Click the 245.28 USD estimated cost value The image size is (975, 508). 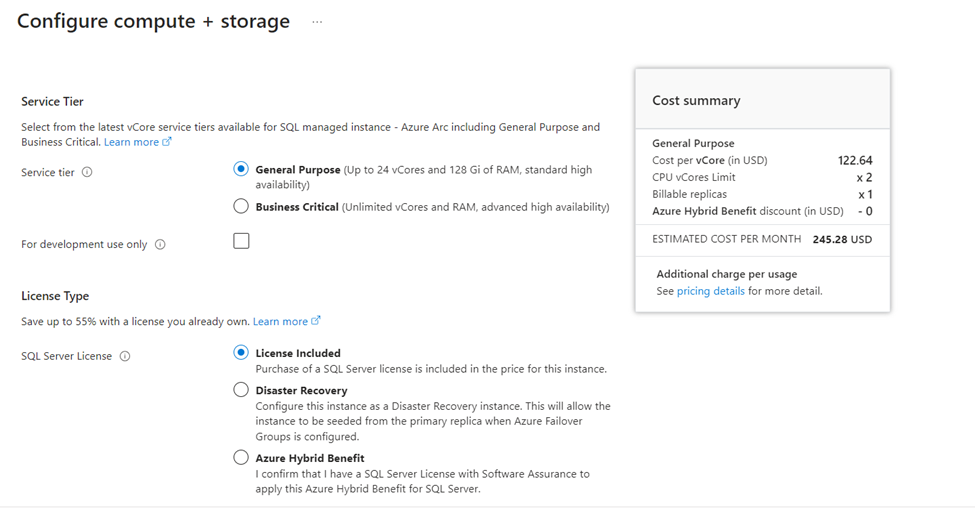[x=842, y=239]
